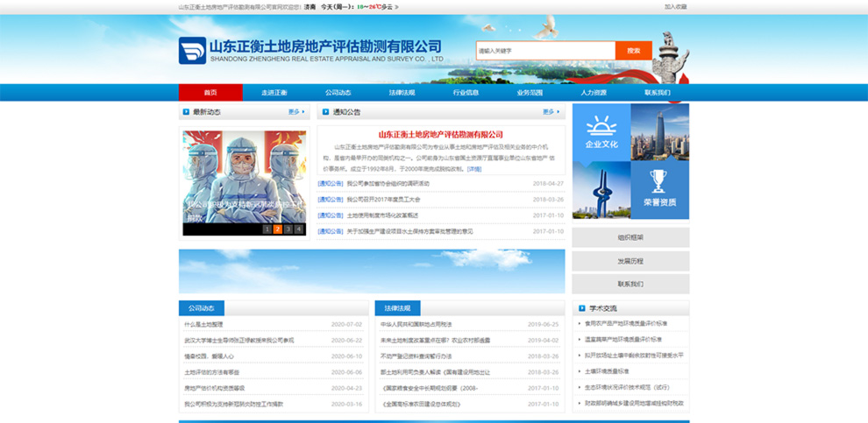Open article 全国高标准农田建设总体规划
868x423 pixels.
pyautogui.click(x=421, y=405)
